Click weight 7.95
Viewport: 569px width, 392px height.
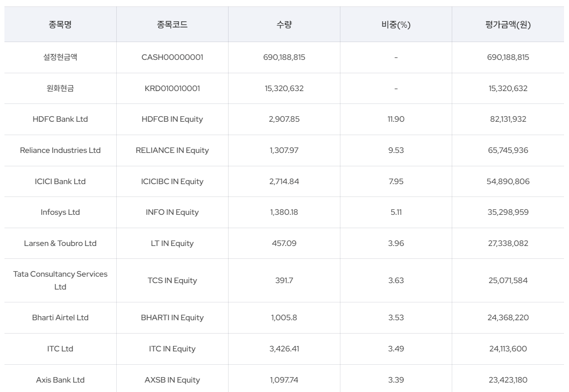click(x=396, y=182)
